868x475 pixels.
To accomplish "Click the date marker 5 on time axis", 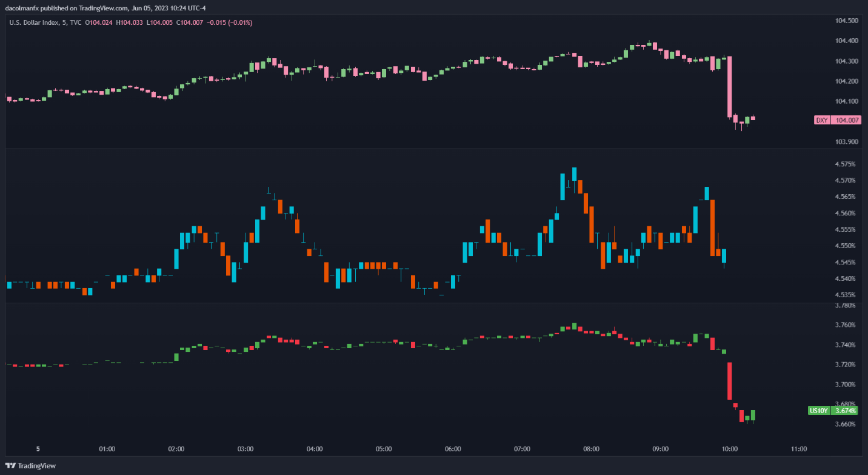I will pyautogui.click(x=38, y=450).
